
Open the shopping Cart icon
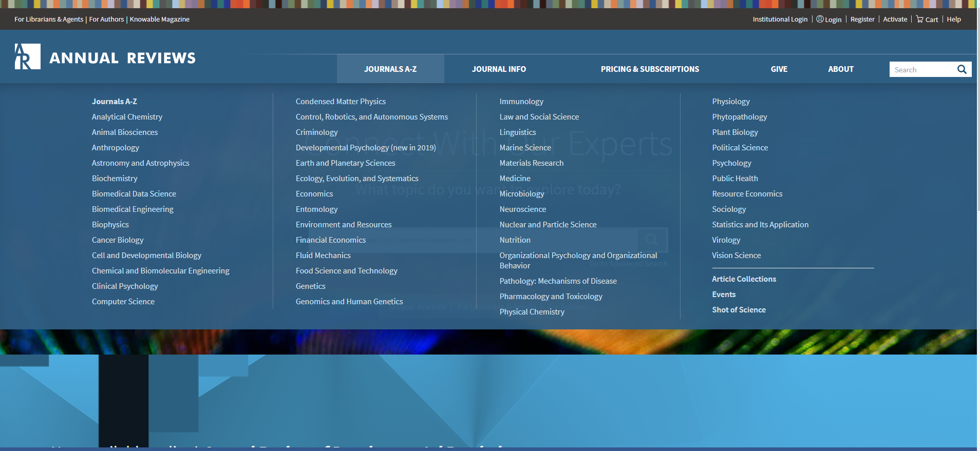(920, 19)
